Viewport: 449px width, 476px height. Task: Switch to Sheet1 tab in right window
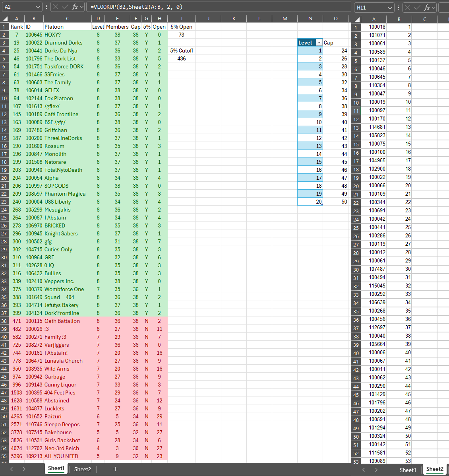tap(408, 470)
